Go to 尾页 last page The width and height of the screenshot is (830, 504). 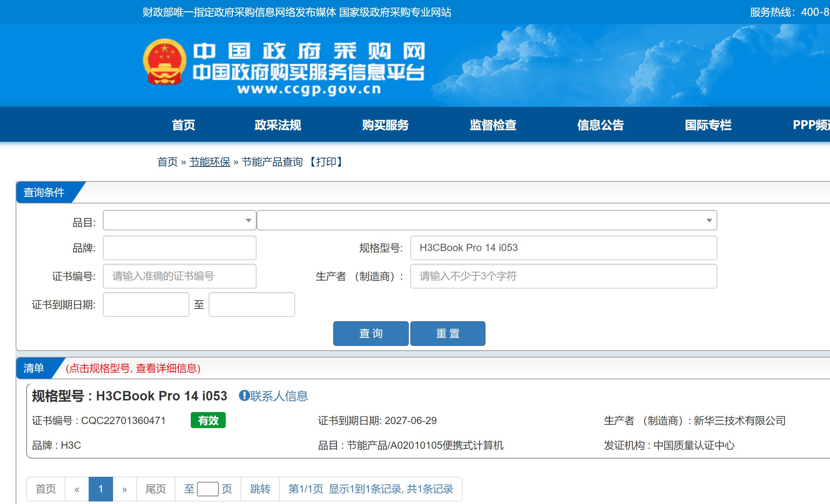156,489
